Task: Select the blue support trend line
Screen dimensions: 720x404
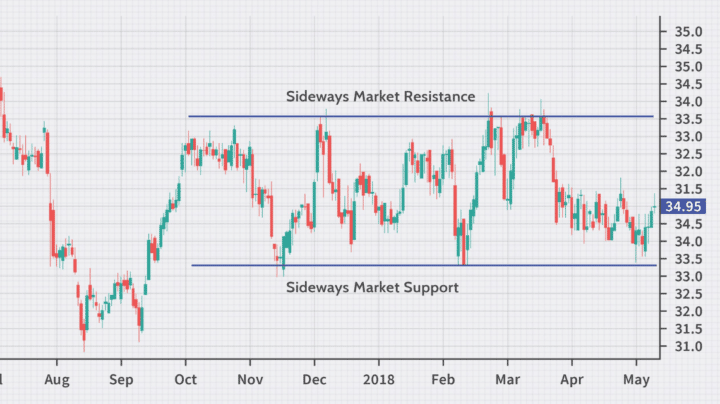Action: [420, 265]
